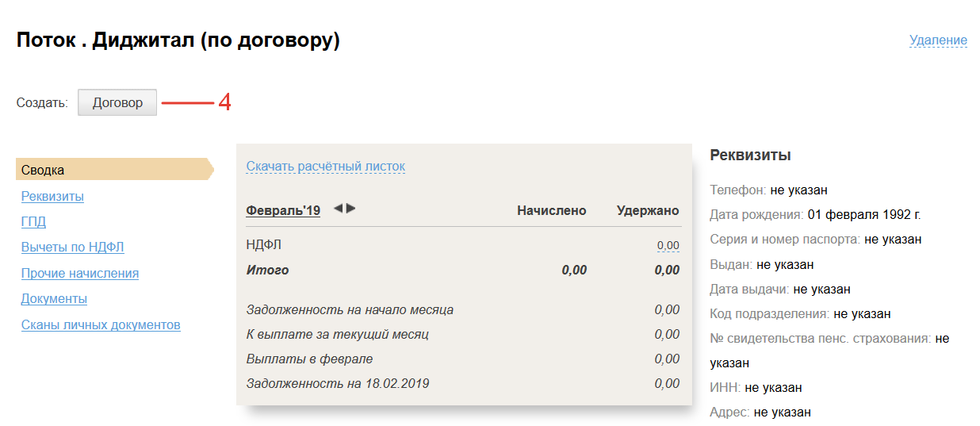This screenshot has width=980, height=426.
Task: Open the Документы section
Action: point(54,299)
